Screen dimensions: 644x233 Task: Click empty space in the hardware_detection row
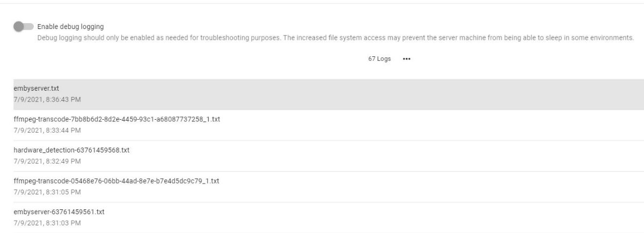tap(376, 156)
